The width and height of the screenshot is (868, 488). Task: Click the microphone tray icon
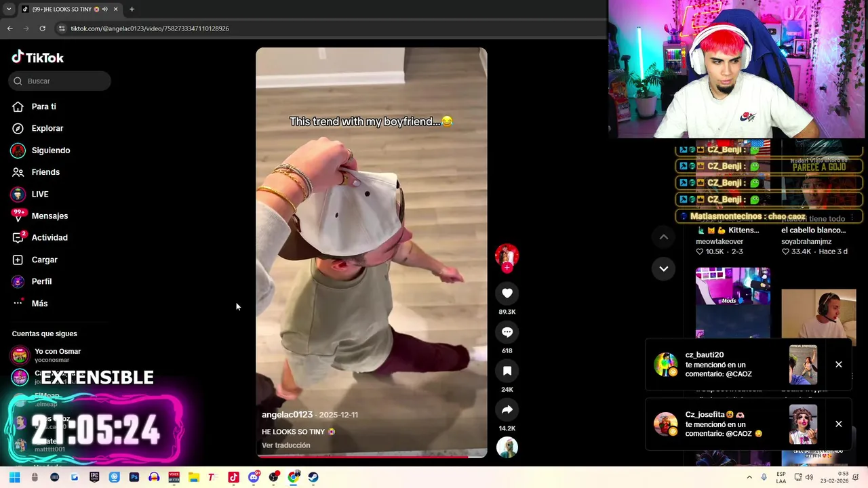[x=764, y=477]
